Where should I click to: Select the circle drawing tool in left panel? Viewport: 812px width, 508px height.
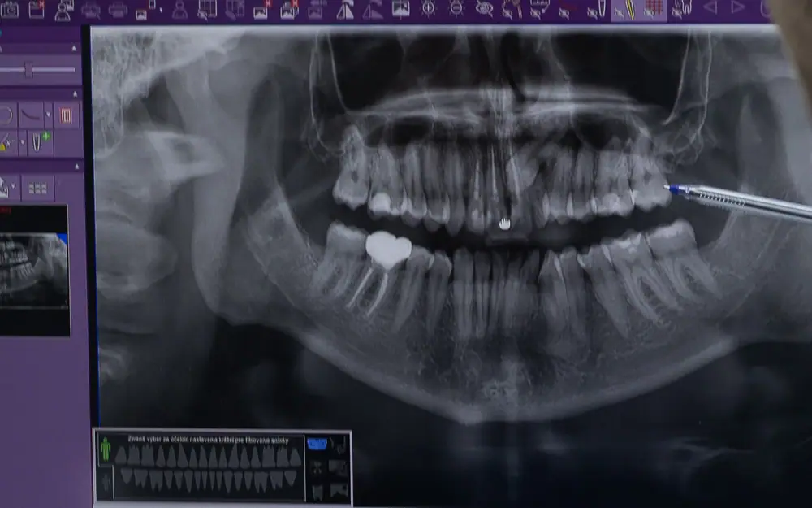click(6, 115)
